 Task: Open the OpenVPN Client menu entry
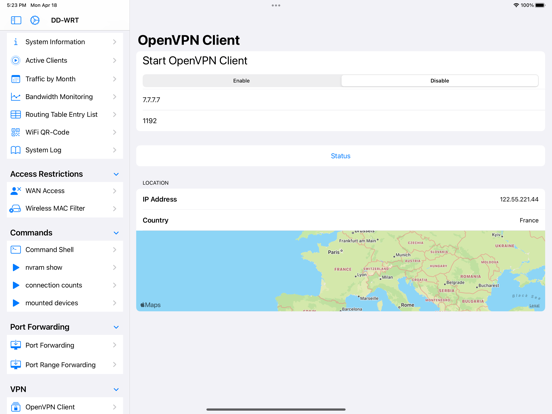[x=65, y=407]
